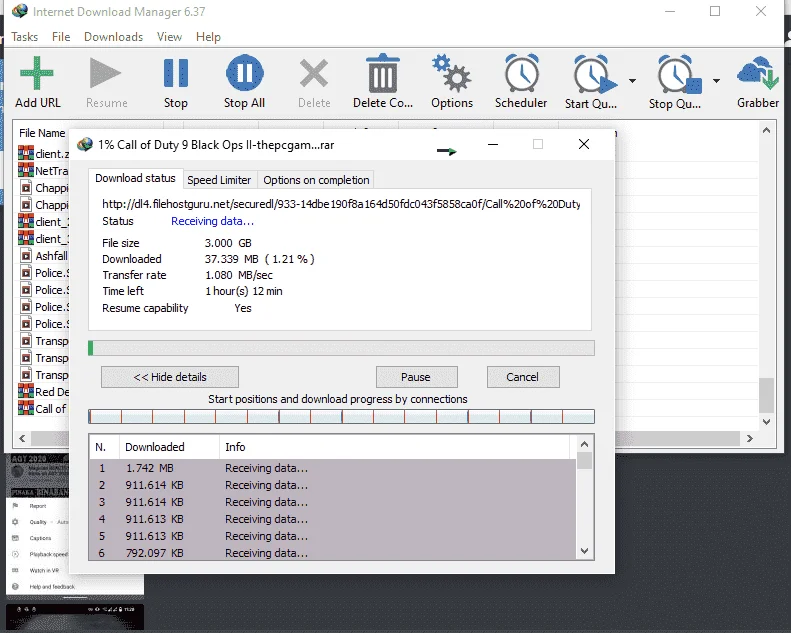The image size is (791, 633).
Task: Click connections list scroll down arrow
Action: (x=584, y=551)
